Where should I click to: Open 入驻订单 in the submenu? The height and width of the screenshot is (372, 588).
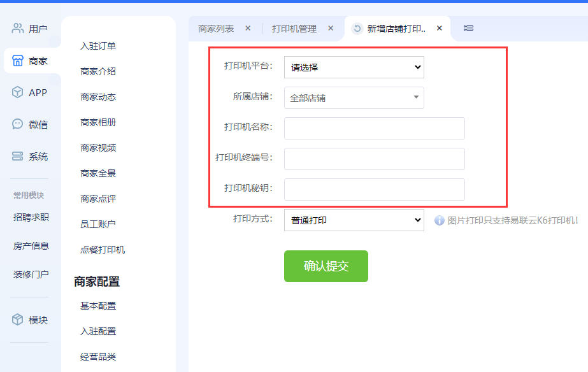98,46
